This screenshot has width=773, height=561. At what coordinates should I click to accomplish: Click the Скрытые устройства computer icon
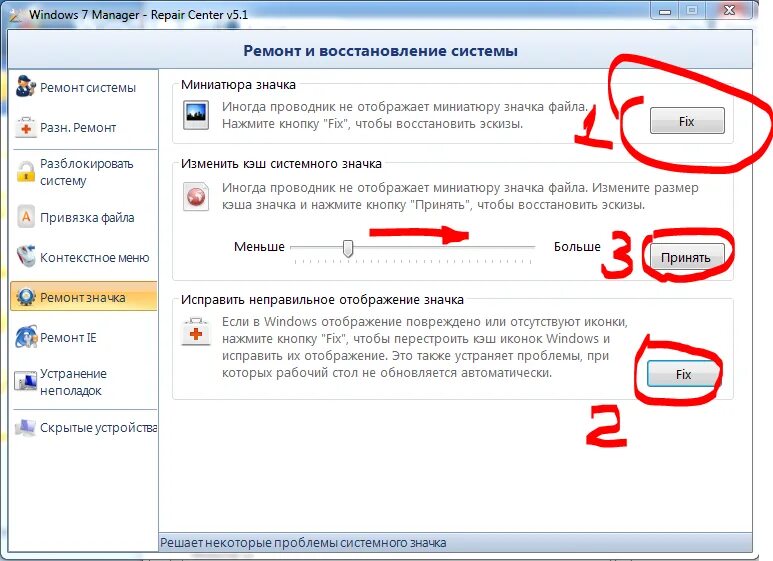[x=26, y=427]
